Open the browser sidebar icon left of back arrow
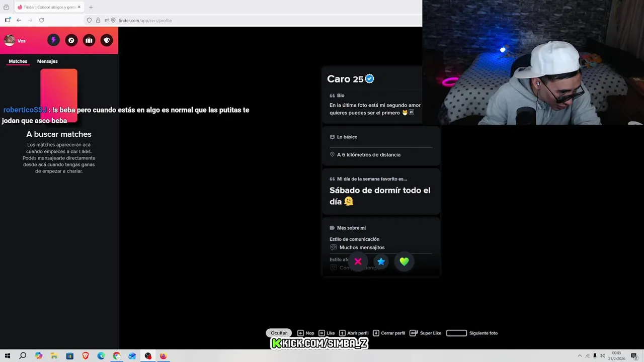 point(8,20)
